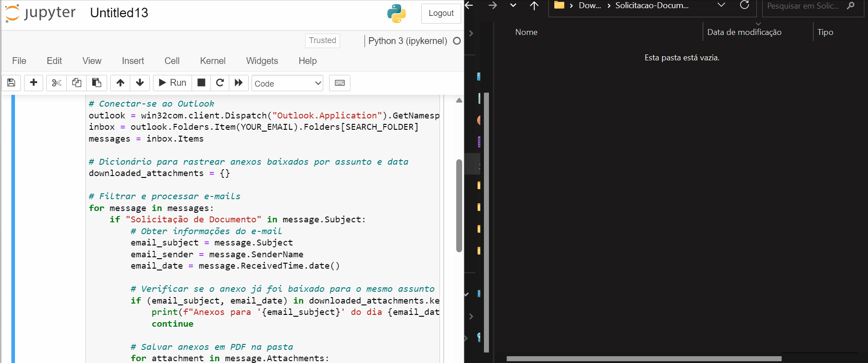Open recent locations dropdown in File Explorer
868x363 pixels.
coord(513,5)
